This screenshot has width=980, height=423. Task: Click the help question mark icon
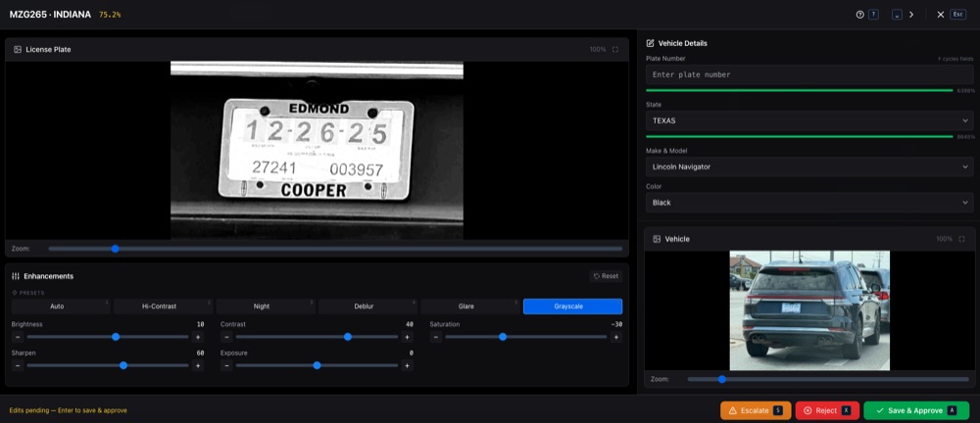click(860, 15)
